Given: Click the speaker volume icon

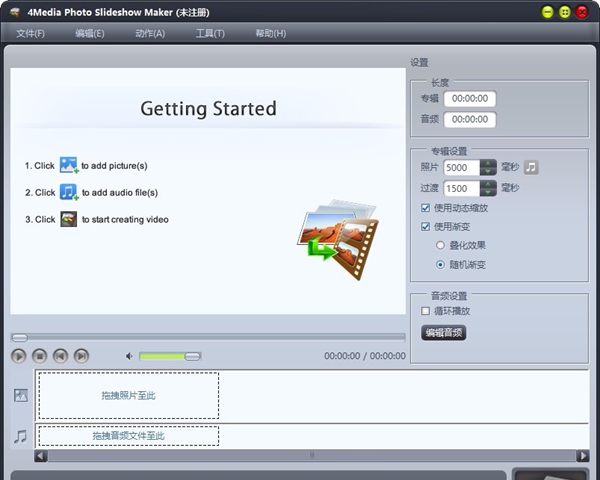Looking at the screenshot, I should pyautogui.click(x=129, y=356).
